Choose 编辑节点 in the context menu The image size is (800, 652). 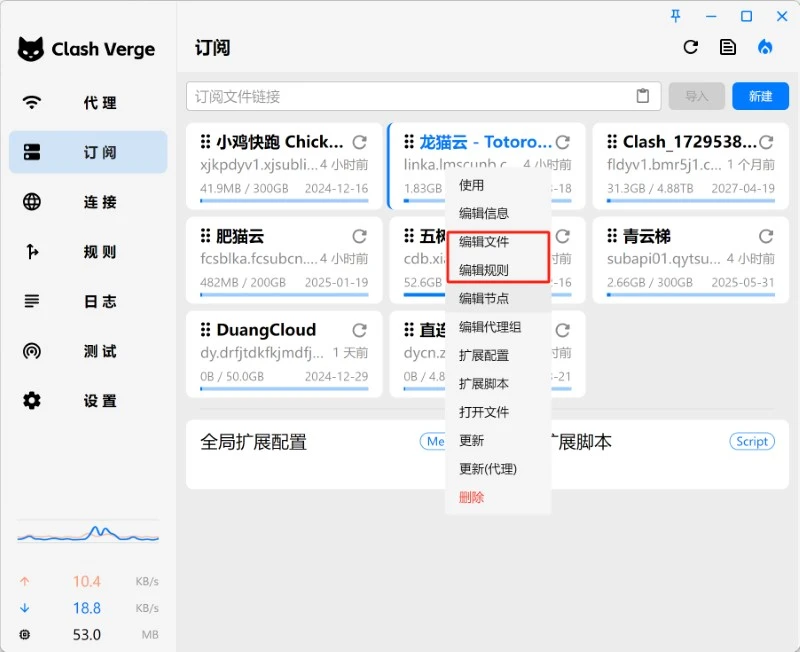point(498,298)
